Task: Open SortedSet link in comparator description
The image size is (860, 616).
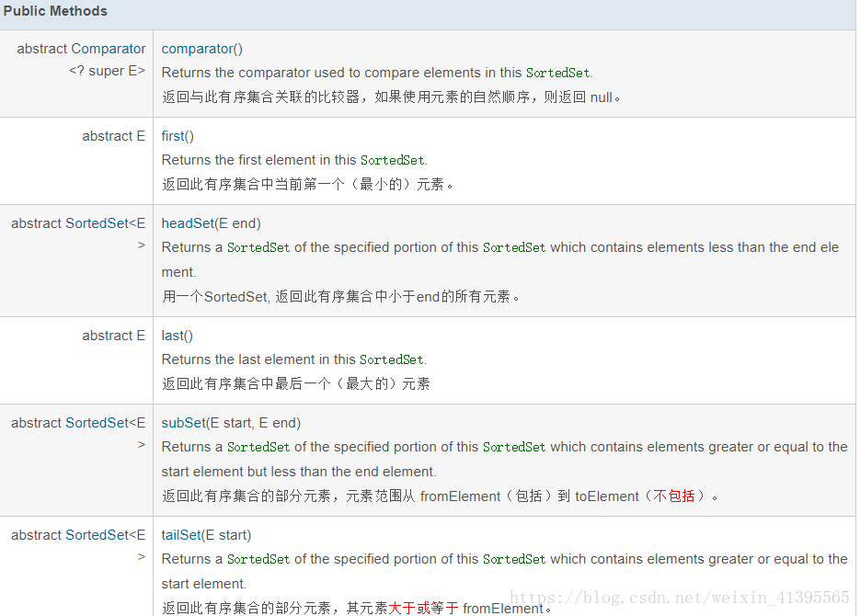Action: [557, 73]
